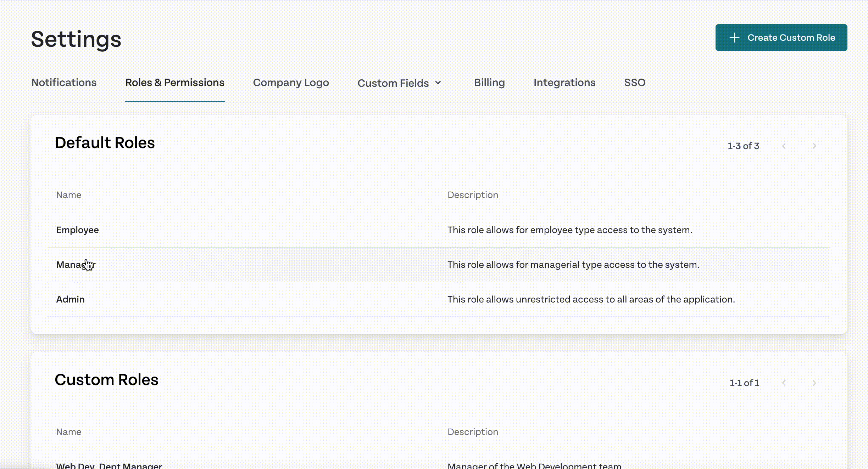Image resolution: width=868 pixels, height=469 pixels.
Task: Select the Web Dev. Dept Manager custom role
Action: (x=109, y=465)
